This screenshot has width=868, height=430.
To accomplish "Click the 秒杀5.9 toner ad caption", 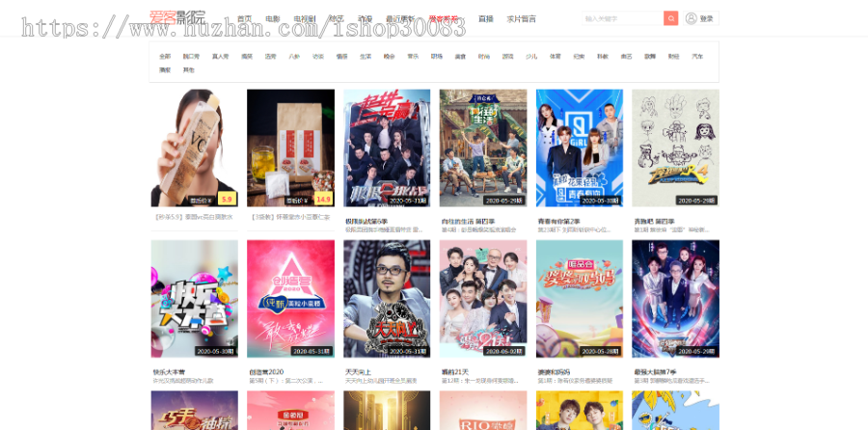I will [x=194, y=217].
